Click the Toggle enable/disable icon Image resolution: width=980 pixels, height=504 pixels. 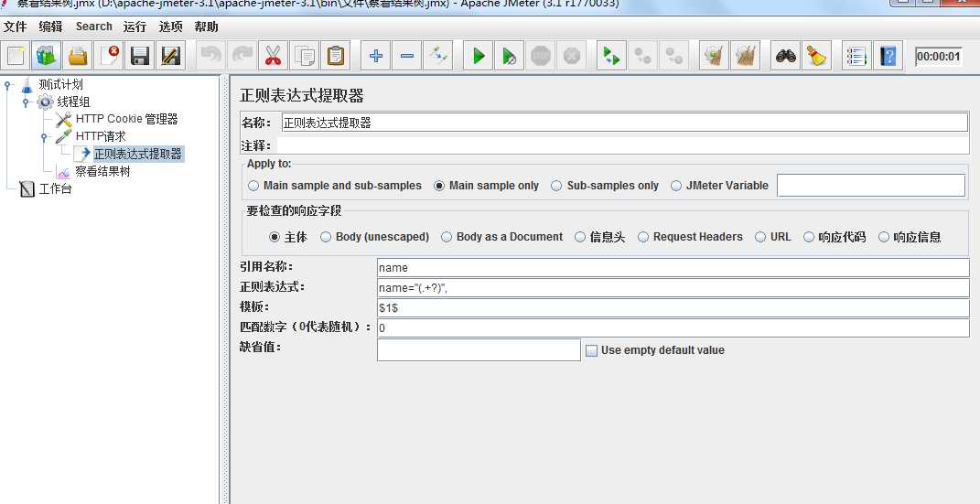click(437, 56)
